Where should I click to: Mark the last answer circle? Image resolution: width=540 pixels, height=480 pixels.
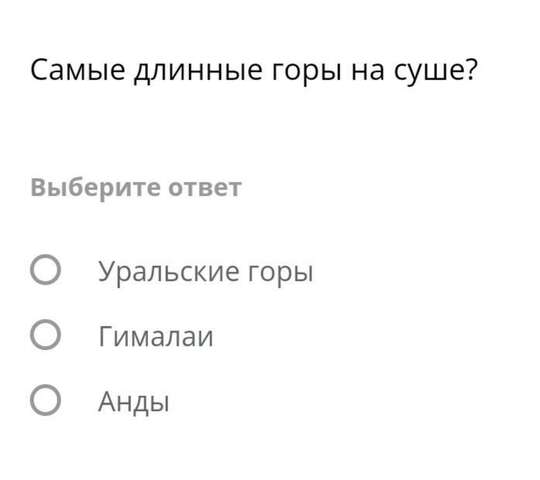45,400
